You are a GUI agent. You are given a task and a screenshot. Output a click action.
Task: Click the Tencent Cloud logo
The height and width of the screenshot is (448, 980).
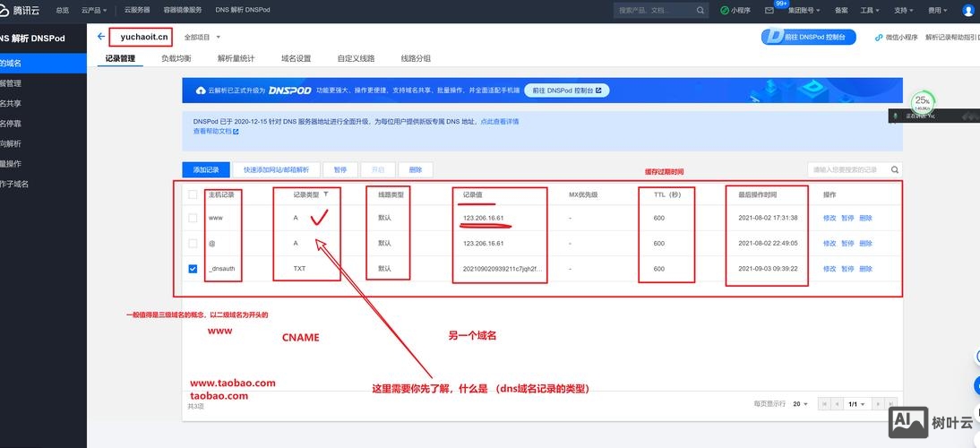(x=21, y=10)
